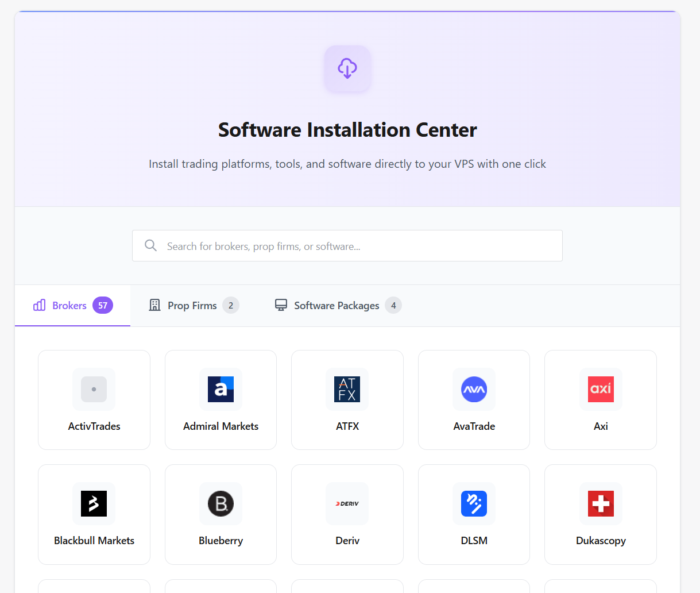Click the cloud download icon at the top
This screenshot has height=593, width=700.
pyautogui.click(x=347, y=68)
